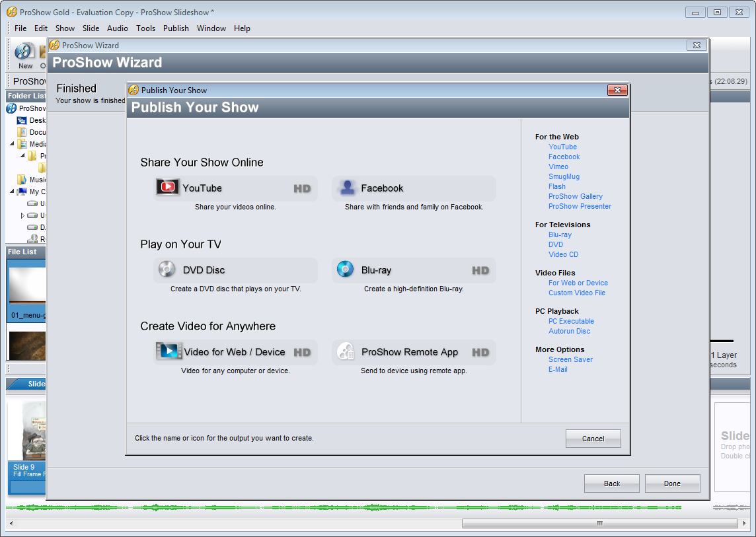Expand the collapsed drive node under My Computer
The height and width of the screenshot is (537, 756).
pos(22,215)
